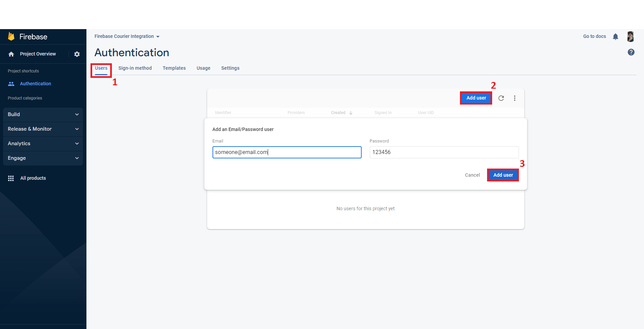
Task: Switch to the Sign-in method tab
Action: click(135, 68)
